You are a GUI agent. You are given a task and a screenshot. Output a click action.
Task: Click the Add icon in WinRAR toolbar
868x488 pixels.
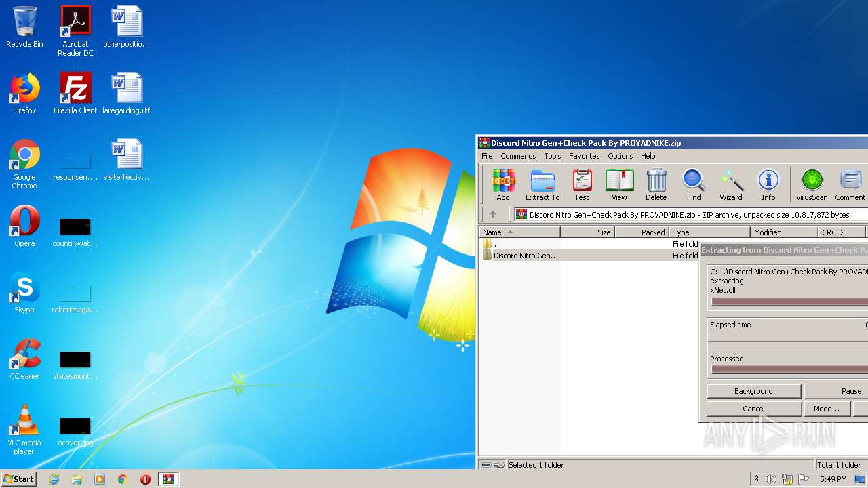coord(503,185)
